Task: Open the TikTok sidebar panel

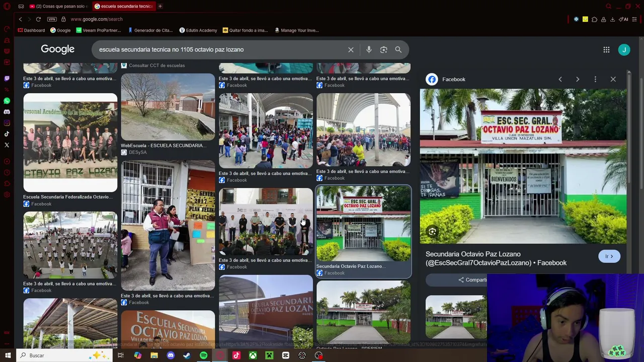Action: tap(7, 134)
